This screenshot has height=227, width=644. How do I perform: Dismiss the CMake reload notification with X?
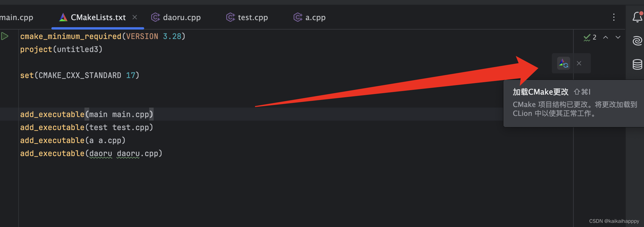coord(579,63)
